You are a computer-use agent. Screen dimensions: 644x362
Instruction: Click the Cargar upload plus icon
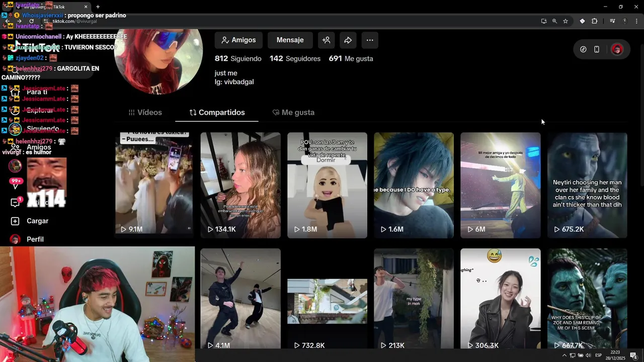tap(15, 221)
